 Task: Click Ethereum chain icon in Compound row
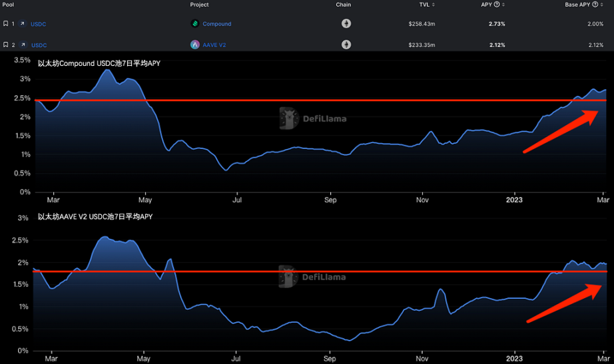346,23
